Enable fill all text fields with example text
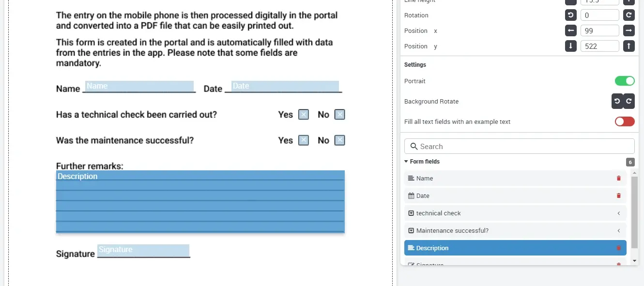Viewport: 644px width, 286px height. pyautogui.click(x=625, y=121)
